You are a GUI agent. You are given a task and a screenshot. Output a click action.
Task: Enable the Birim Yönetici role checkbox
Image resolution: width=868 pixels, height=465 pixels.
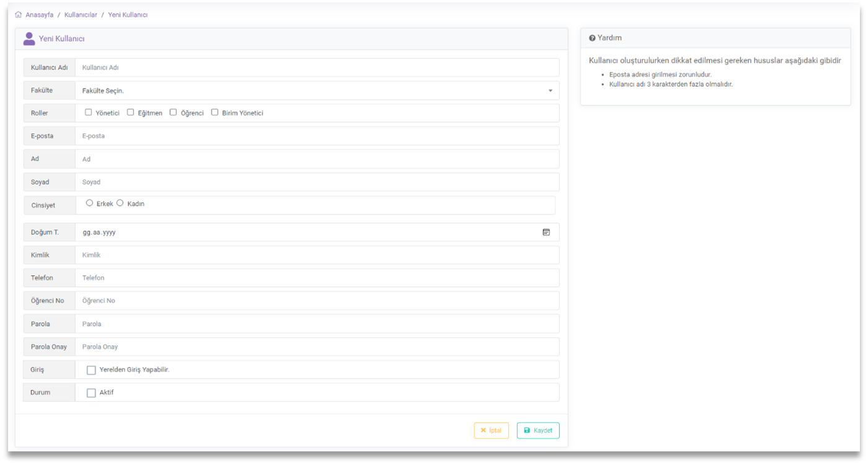pos(215,113)
